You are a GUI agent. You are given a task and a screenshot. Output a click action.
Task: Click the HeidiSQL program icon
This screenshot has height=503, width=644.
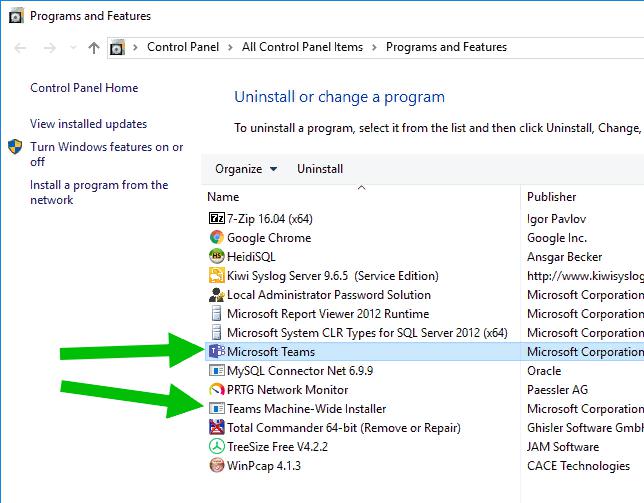coord(216,256)
